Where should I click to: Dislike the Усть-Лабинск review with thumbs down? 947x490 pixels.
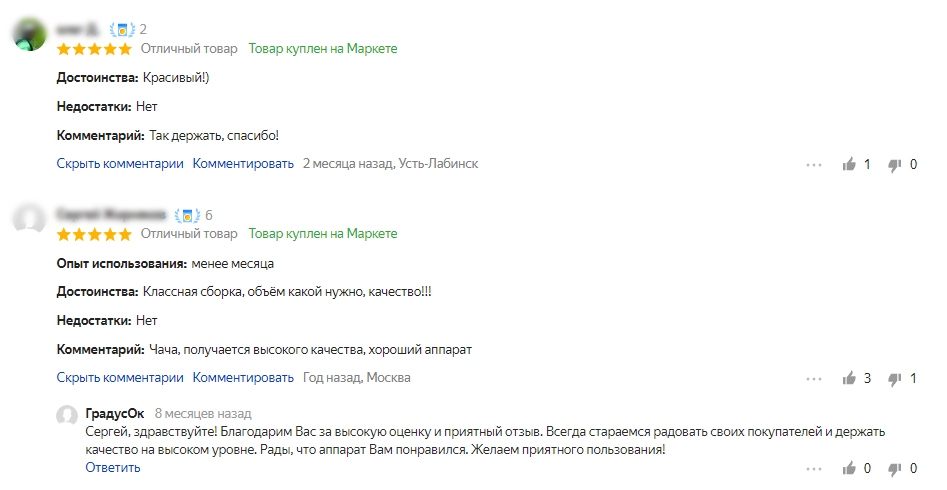[x=895, y=164]
